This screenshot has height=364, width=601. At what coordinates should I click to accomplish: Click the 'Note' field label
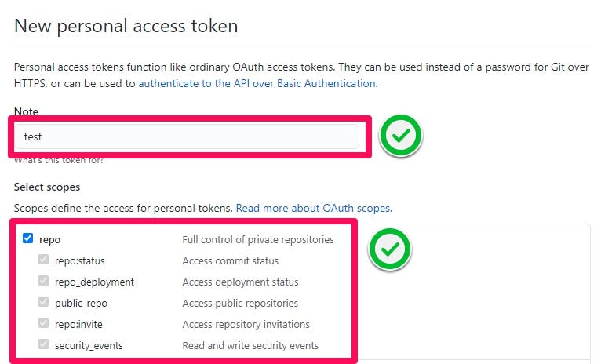(x=26, y=111)
